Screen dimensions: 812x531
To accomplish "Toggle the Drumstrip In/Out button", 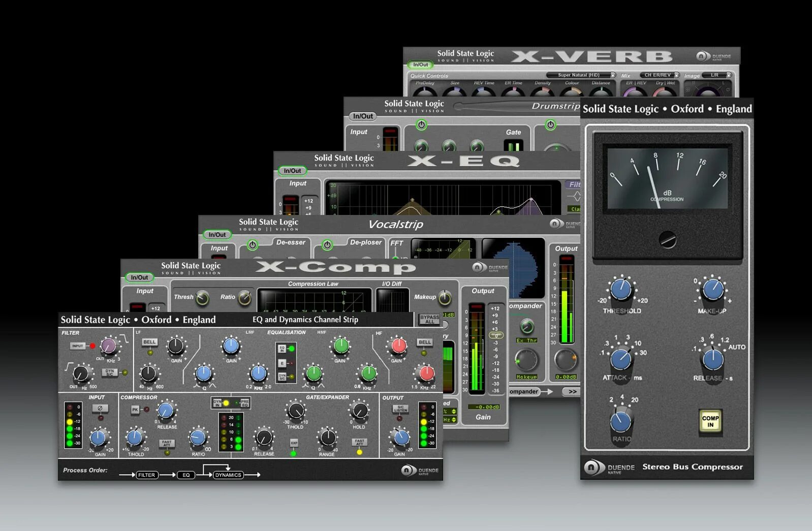I will tap(363, 116).
